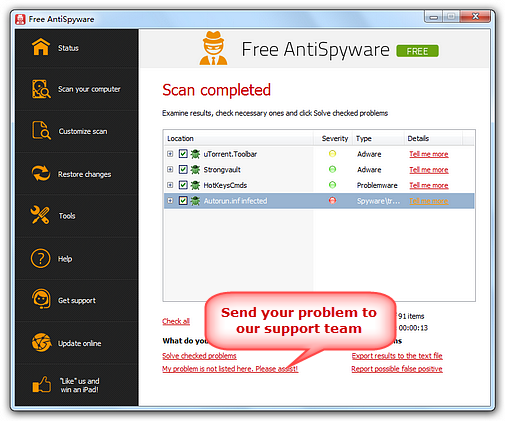Image resolution: width=505 pixels, height=421 pixels.
Task: Expand the Autorun.inf infected entry
Action: tap(170, 201)
